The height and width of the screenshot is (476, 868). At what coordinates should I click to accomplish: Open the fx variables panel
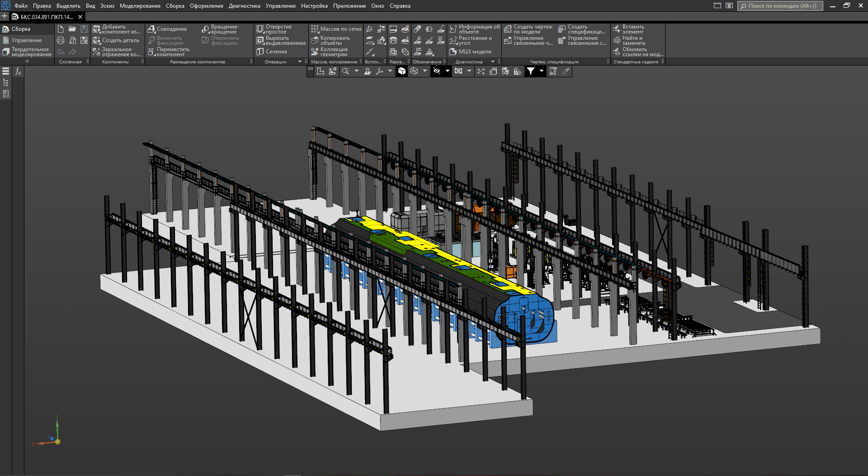18,71
